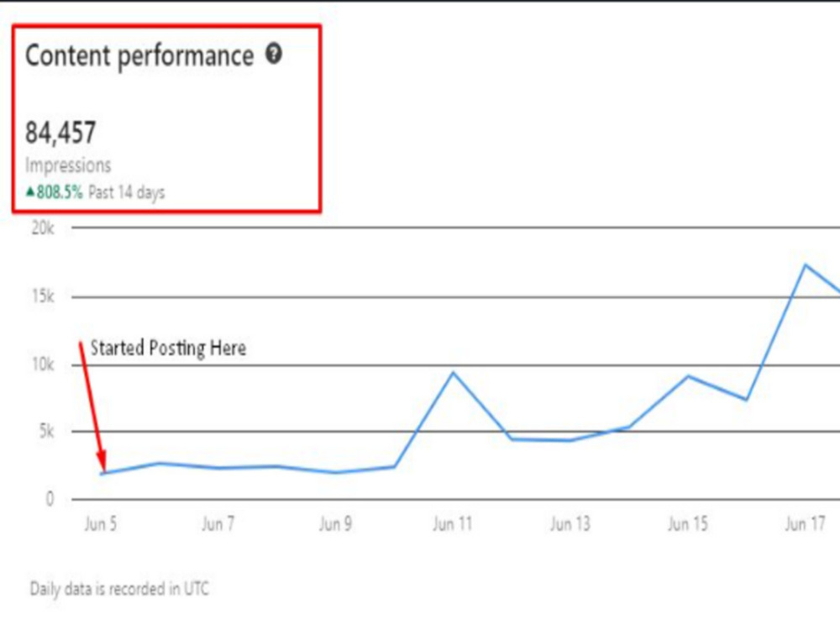The width and height of the screenshot is (840, 630).
Task: Click the Impressions label text
Action: point(68,165)
